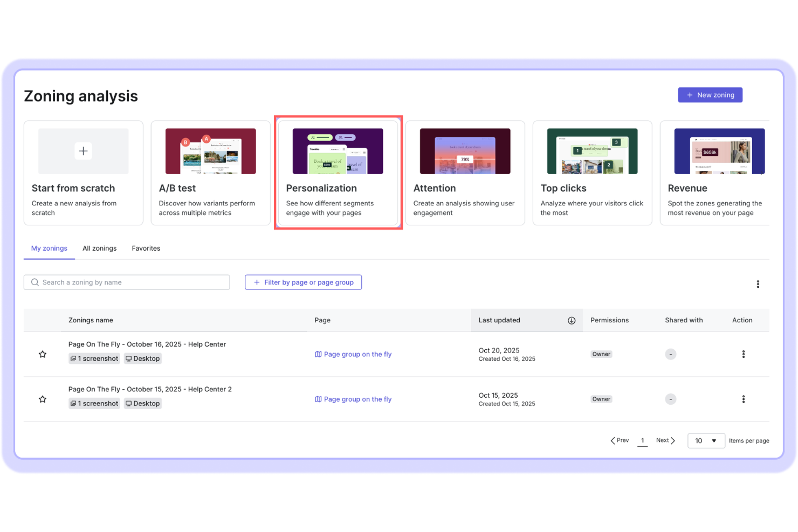Click the New zoning button
This screenshot has width=798, height=532.
click(710, 95)
